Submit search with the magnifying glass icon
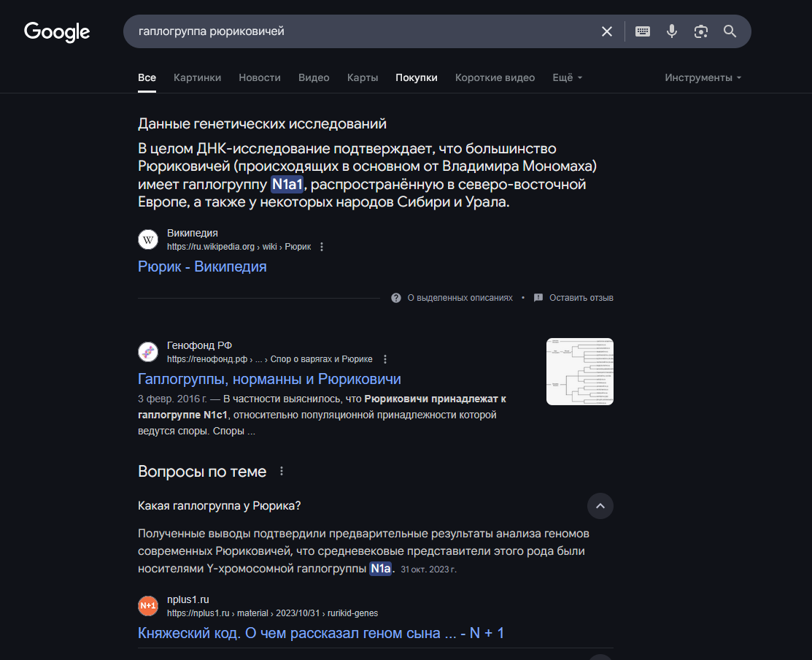This screenshot has height=660, width=812. pos(730,31)
